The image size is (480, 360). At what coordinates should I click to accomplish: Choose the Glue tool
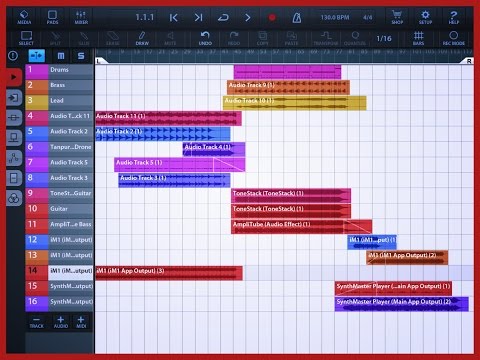84,38
